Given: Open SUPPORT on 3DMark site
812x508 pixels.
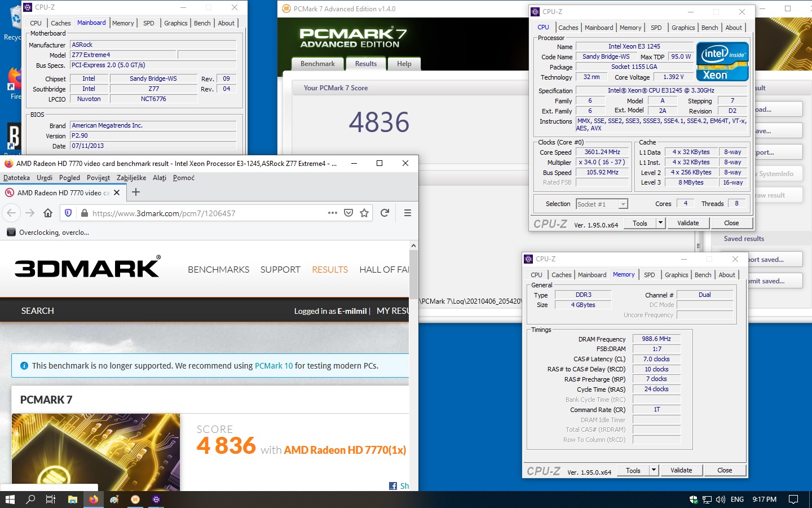Looking at the screenshot, I should (x=280, y=270).
